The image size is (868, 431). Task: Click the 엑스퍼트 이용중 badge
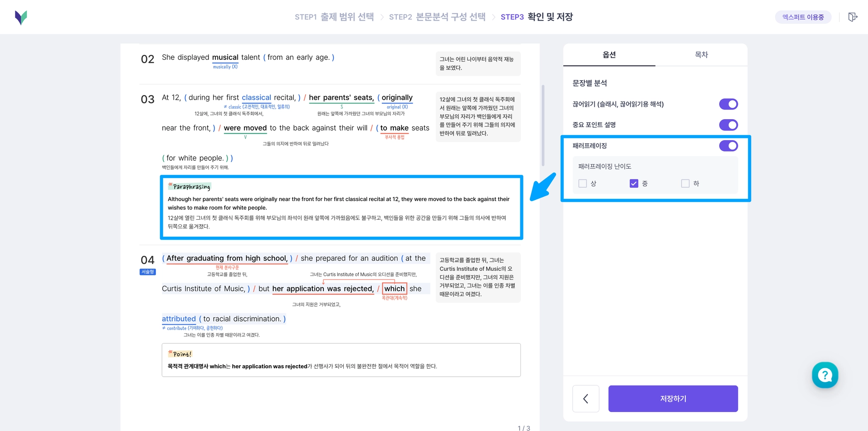(x=803, y=17)
